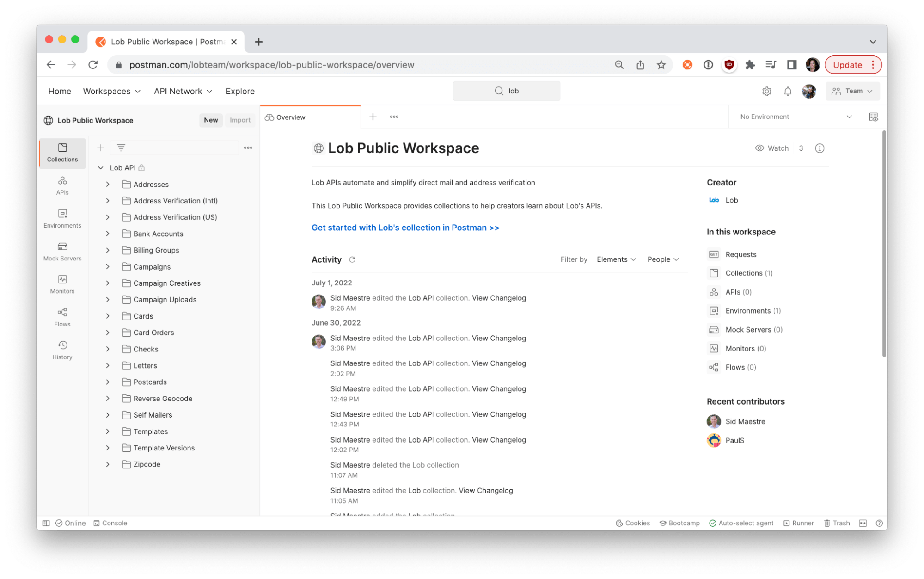Viewport: 924px width, 579px height.
Task: Open the People filter dropdown
Action: (663, 259)
